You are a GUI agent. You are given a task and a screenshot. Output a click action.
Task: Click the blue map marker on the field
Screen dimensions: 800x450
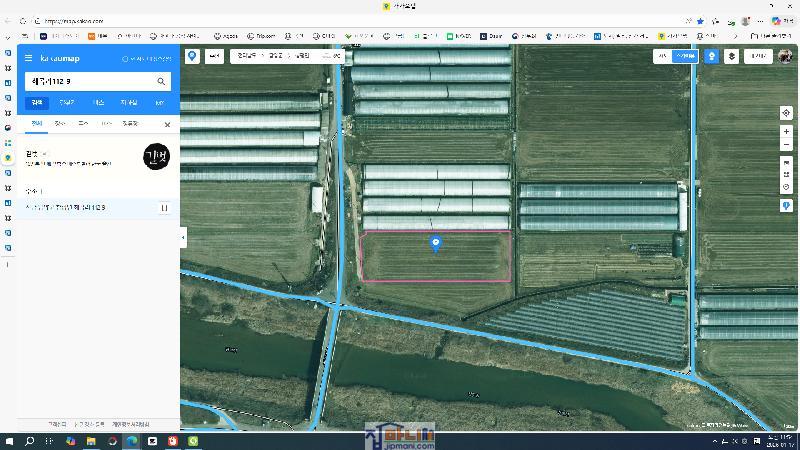435,243
